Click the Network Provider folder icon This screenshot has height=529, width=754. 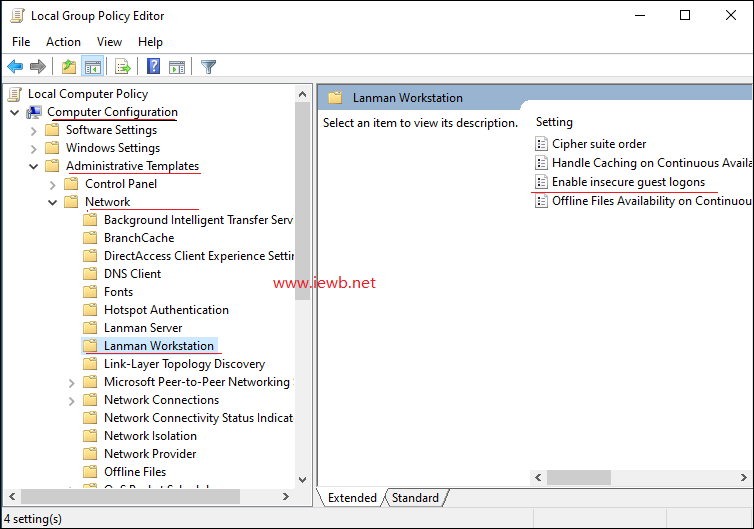point(90,454)
